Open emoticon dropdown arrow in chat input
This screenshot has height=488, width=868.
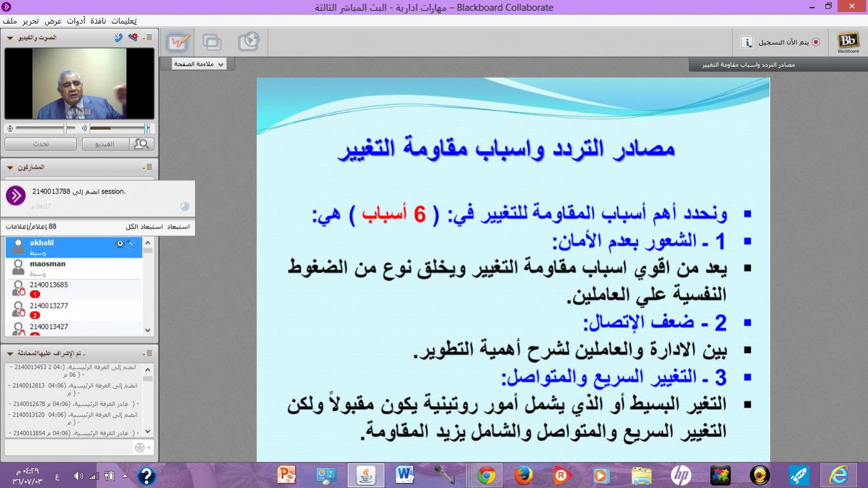pos(149,448)
